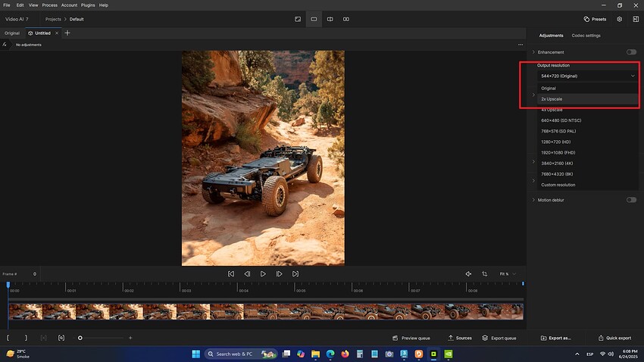Open the Output resolution dropdown
The width and height of the screenshot is (644, 362).
pyautogui.click(x=588, y=76)
